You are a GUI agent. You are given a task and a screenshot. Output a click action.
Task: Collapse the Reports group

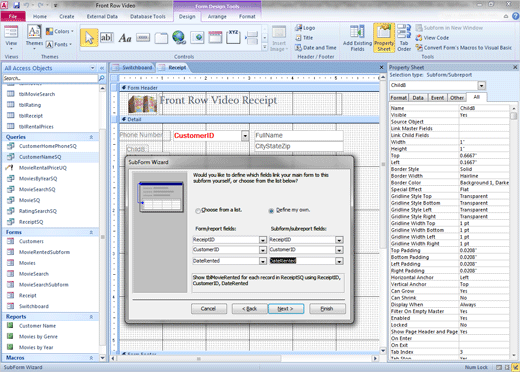[91, 317]
